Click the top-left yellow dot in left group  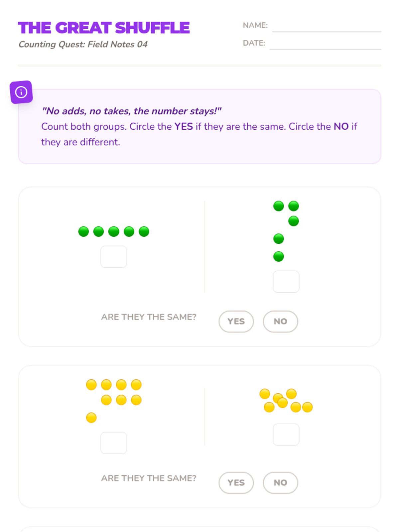click(x=91, y=385)
